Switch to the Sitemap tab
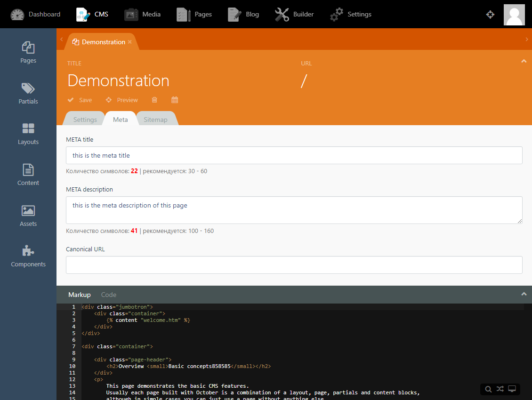Image resolution: width=532 pixels, height=400 pixels. 155,120
